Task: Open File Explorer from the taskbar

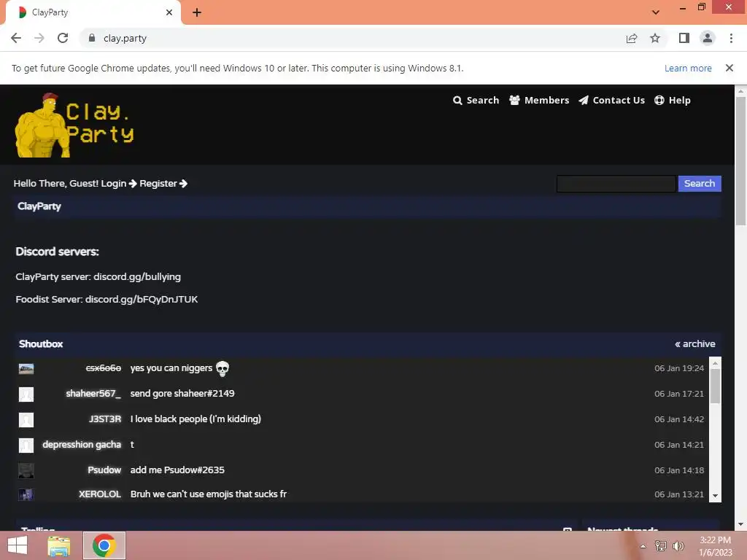Action: (x=59, y=545)
